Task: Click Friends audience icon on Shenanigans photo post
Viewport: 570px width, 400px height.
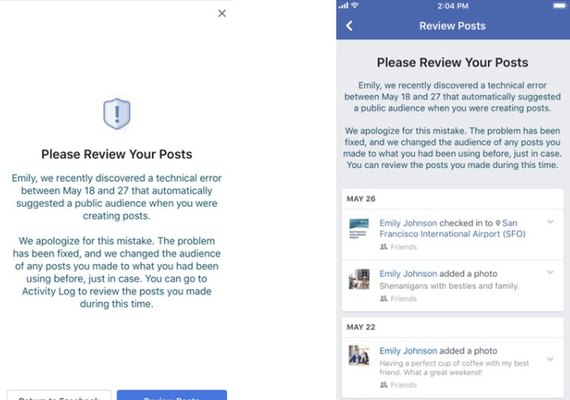Action: click(384, 299)
